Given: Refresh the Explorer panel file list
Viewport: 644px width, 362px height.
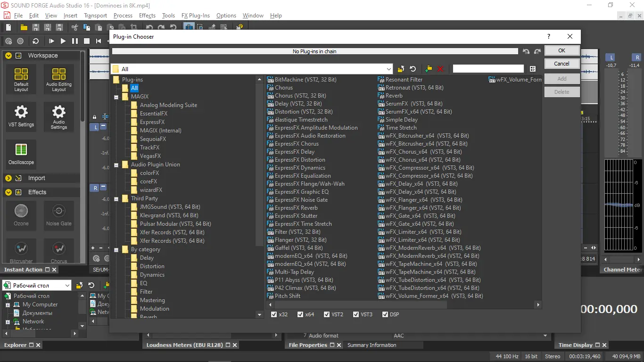Looking at the screenshot, I should click(x=91, y=285).
